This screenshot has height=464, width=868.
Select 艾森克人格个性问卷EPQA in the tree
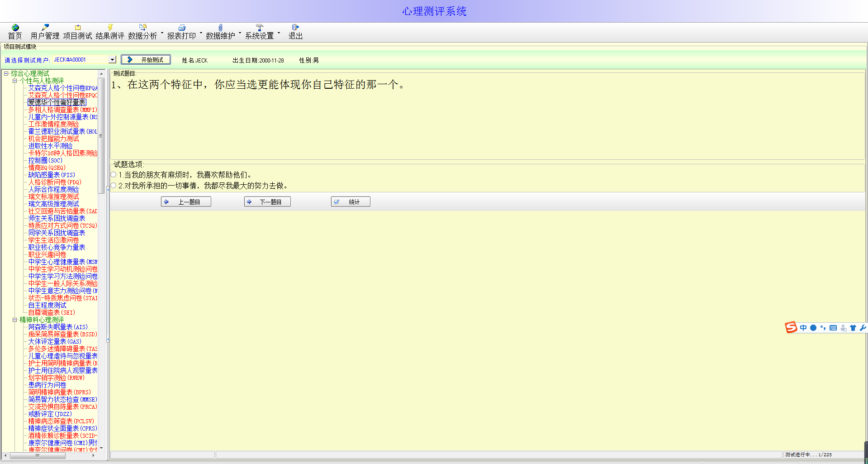click(x=63, y=88)
